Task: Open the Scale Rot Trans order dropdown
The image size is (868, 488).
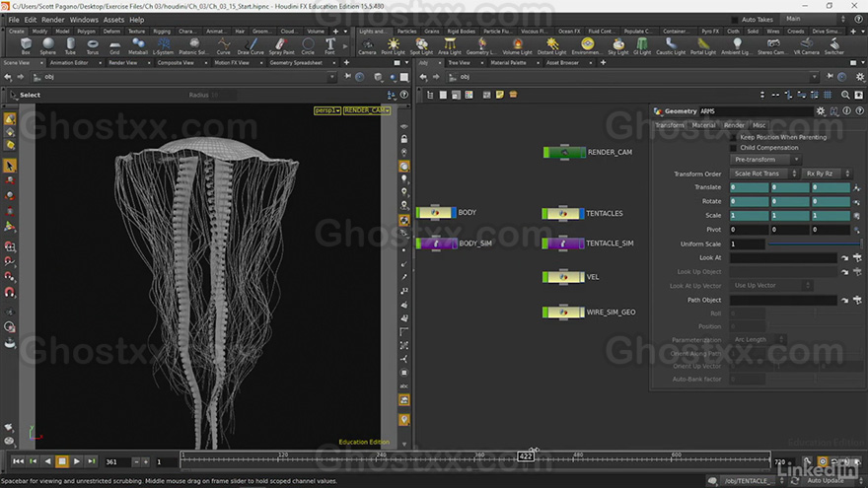Action: click(x=763, y=174)
